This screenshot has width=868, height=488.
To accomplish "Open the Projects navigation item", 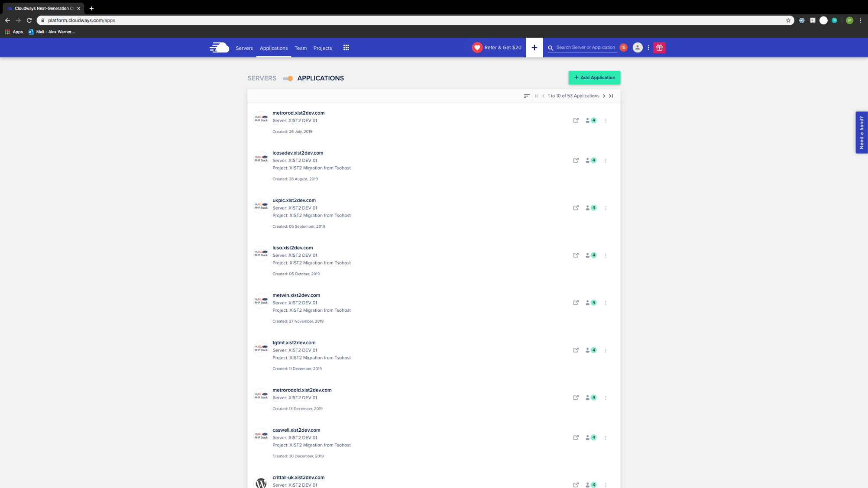I will click(323, 48).
